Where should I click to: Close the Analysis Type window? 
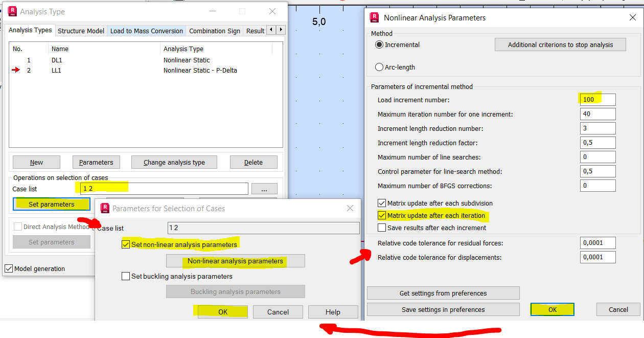(x=273, y=11)
